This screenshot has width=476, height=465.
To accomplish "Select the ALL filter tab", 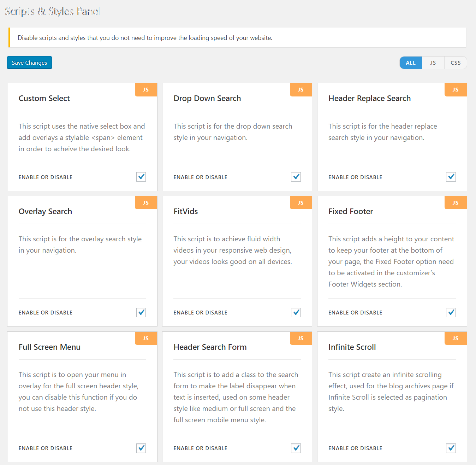I will click(x=411, y=63).
